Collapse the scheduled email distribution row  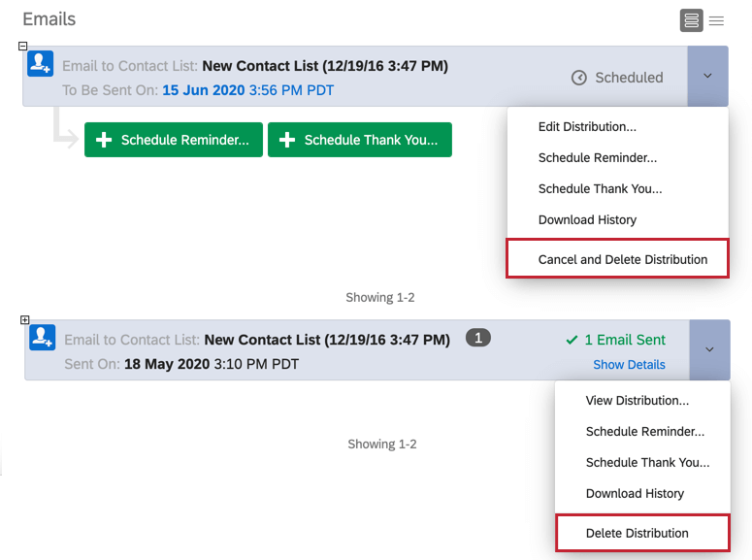click(x=22, y=46)
